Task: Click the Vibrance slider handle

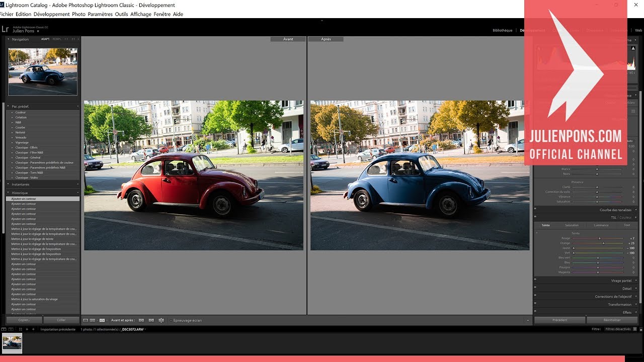Action: point(597,197)
